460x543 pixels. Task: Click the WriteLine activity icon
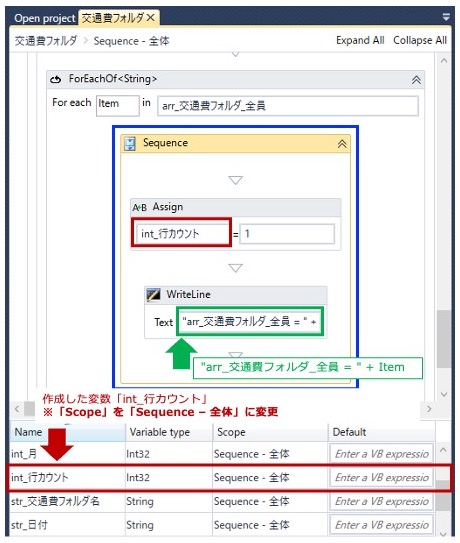coord(153,295)
